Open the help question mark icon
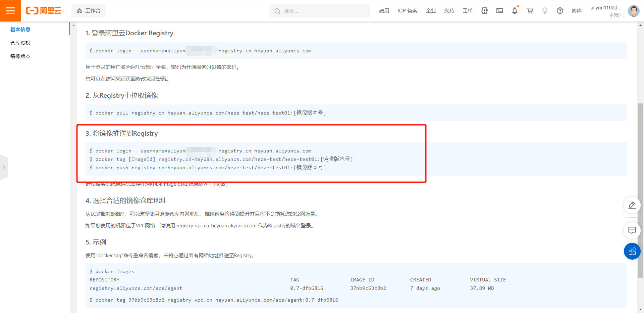The image size is (644, 313). [x=560, y=11]
